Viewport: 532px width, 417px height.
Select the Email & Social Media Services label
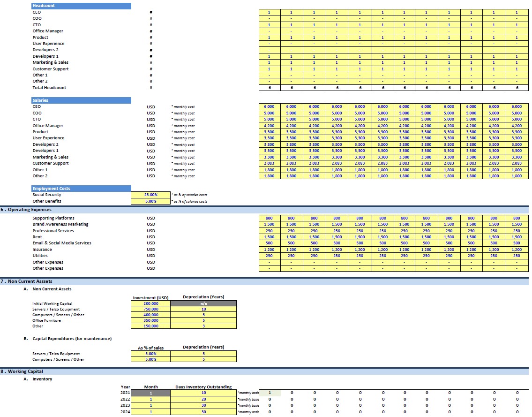pyautogui.click(x=62, y=243)
